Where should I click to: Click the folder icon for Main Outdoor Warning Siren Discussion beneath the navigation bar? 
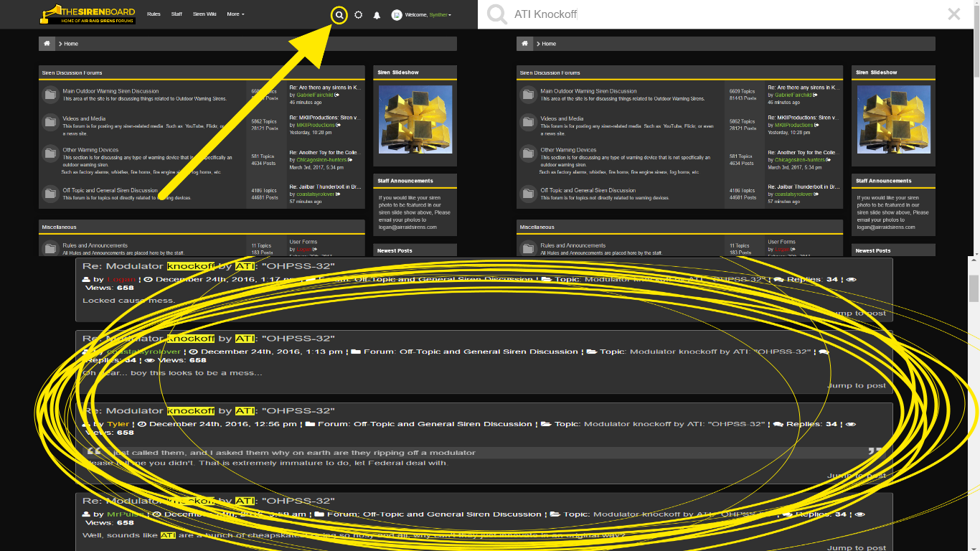click(50, 95)
